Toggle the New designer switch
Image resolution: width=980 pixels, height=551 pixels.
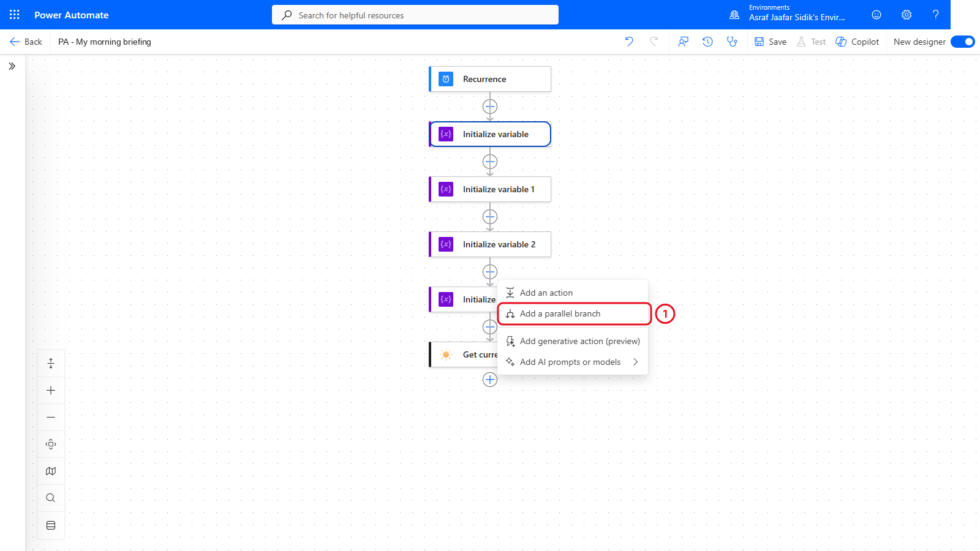pos(963,42)
